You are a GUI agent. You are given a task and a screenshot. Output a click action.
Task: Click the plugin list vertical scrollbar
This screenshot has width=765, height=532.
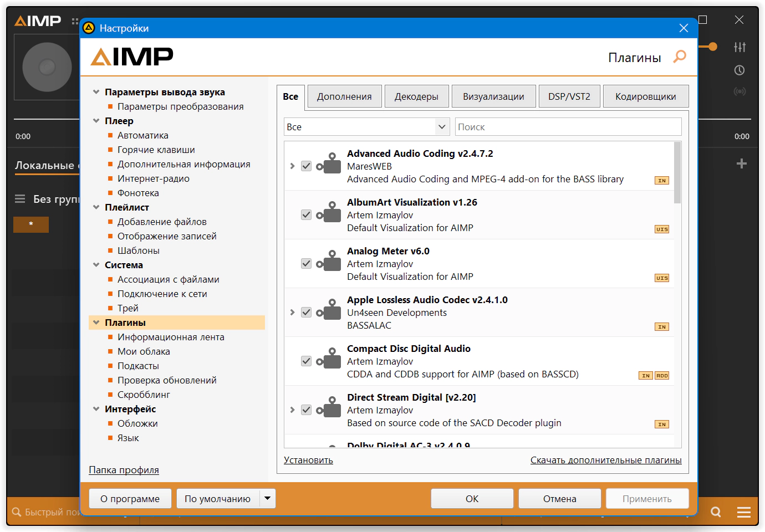click(x=677, y=173)
